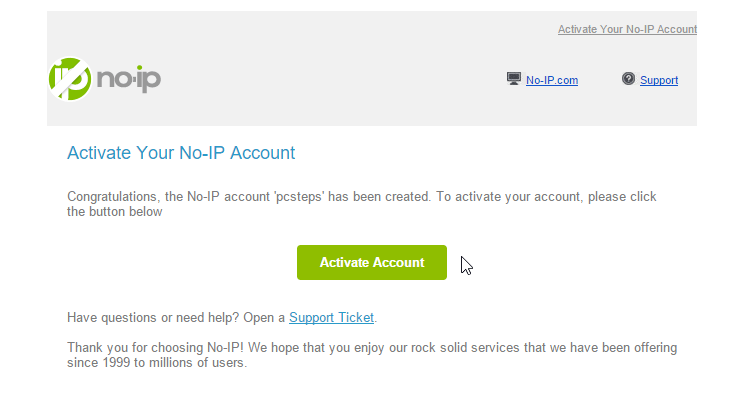Open the Support link in header
The width and height of the screenshot is (750, 400).
tap(659, 80)
